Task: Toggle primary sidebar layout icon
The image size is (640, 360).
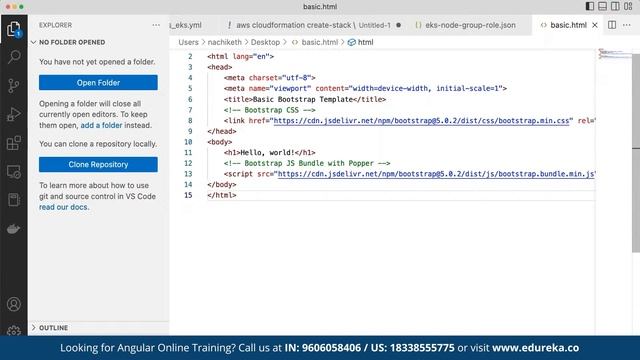Action: [x=590, y=6]
